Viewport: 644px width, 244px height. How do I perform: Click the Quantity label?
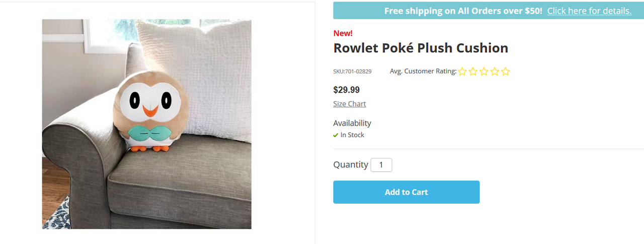[350, 164]
